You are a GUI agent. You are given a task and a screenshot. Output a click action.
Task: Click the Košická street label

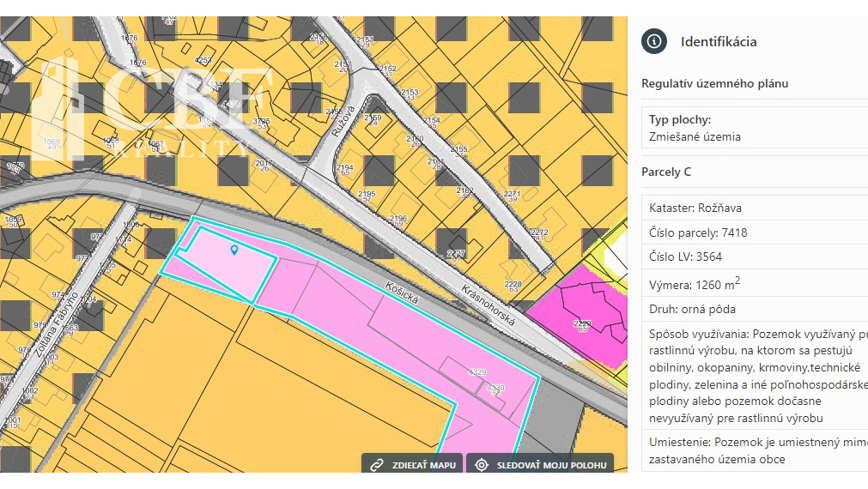pyautogui.click(x=400, y=297)
